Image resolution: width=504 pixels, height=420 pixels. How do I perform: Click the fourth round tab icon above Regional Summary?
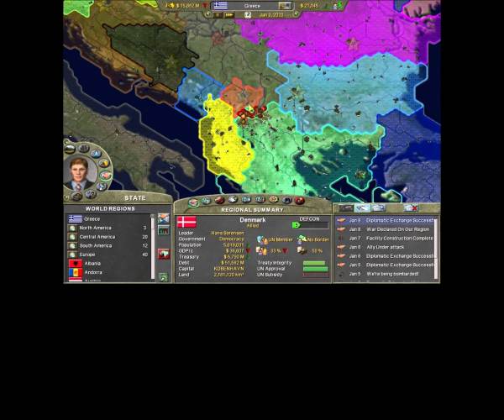tap(233, 200)
